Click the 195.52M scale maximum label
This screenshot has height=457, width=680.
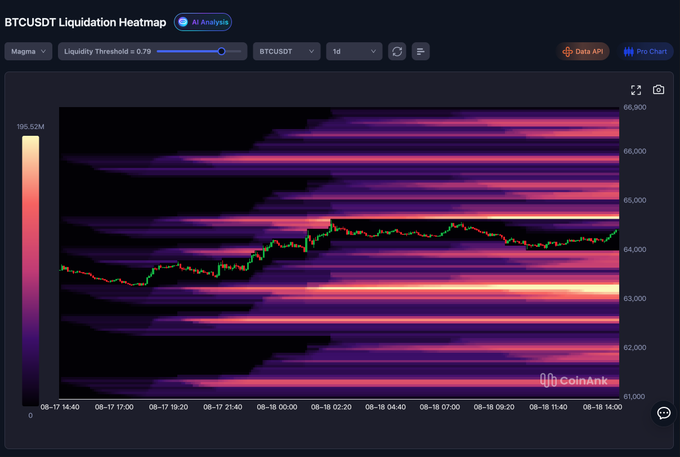point(30,127)
